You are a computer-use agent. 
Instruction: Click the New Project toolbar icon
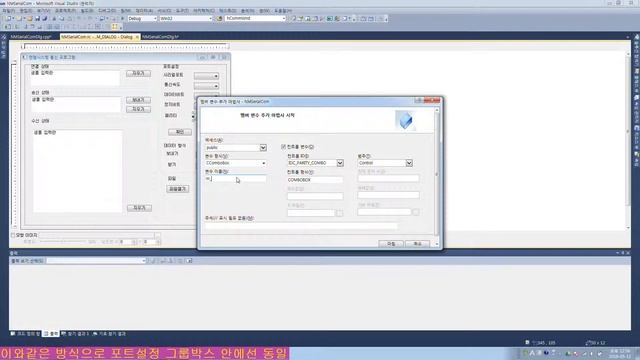tap(8, 18)
